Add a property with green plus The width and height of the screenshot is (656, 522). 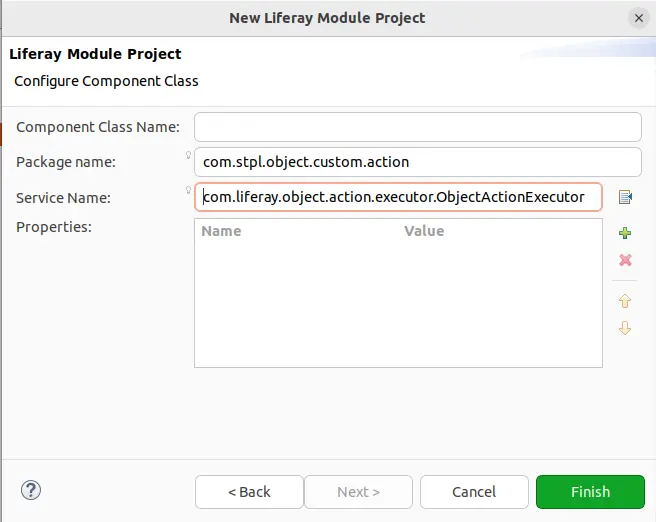625,233
